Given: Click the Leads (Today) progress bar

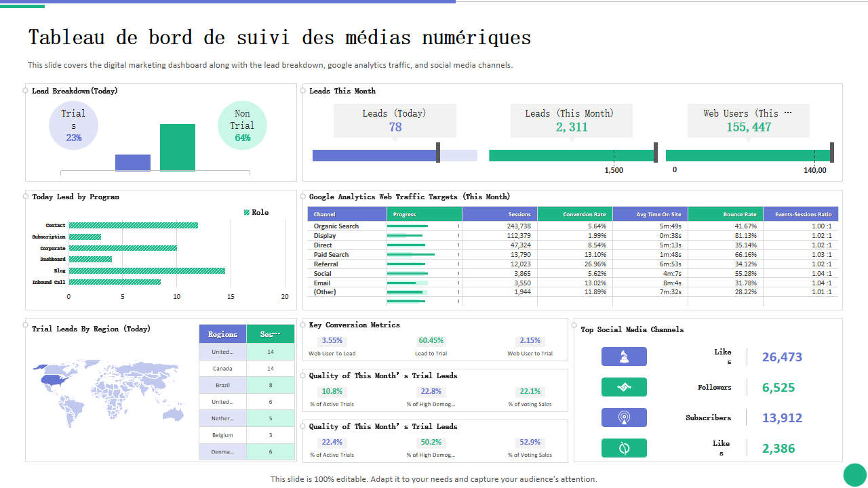Looking at the screenshot, I should click(395, 155).
